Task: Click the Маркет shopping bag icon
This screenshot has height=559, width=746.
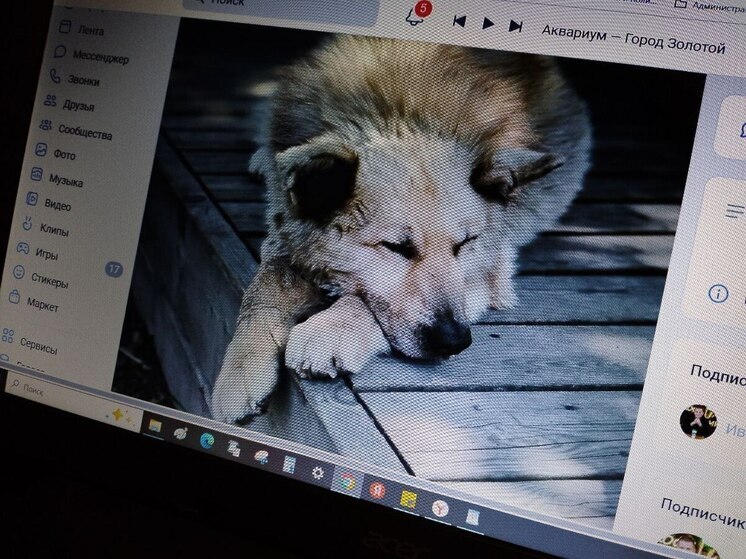Action: pyautogui.click(x=13, y=297)
